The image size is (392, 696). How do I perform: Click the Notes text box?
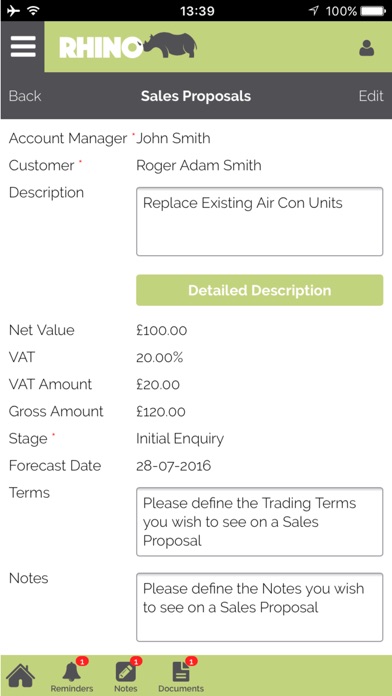point(259,607)
